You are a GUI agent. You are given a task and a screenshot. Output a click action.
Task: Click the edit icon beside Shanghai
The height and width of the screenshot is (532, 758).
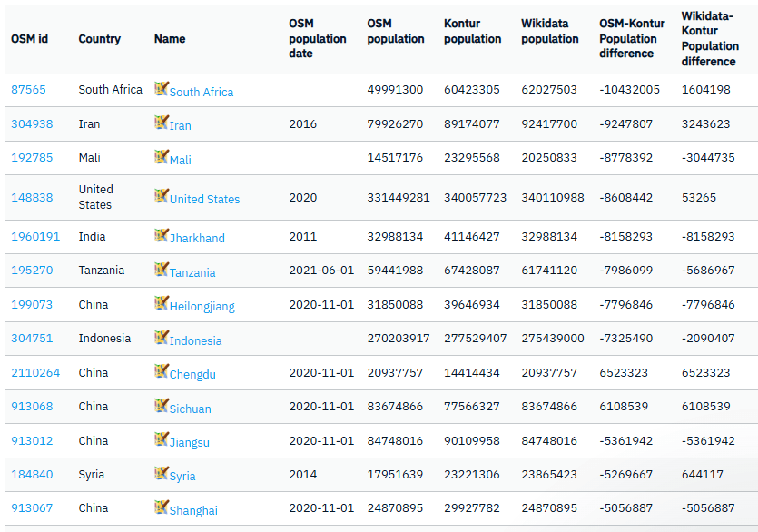(x=162, y=507)
